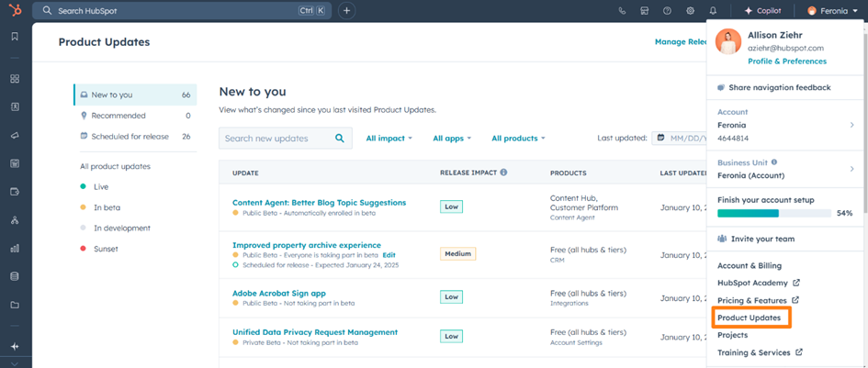Open the All products filter dropdown
This screenshot has height=368, width=868.
pyautogui.click(x=518, y=139)
